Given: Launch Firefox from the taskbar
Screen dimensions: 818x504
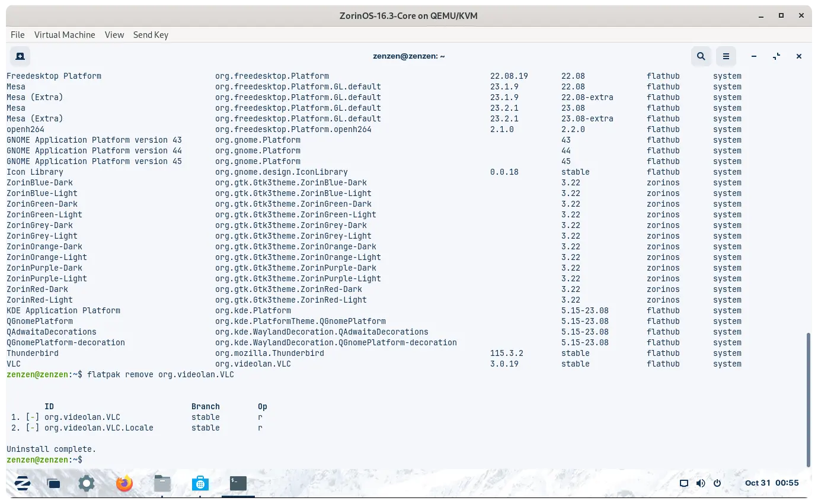Looking at the screenshot, I should pos(124,483).
